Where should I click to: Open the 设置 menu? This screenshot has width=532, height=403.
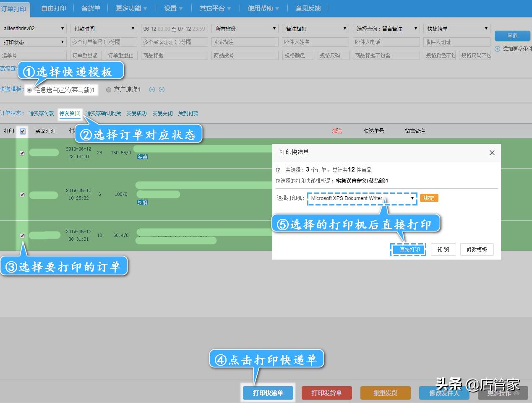click(173, 8)
